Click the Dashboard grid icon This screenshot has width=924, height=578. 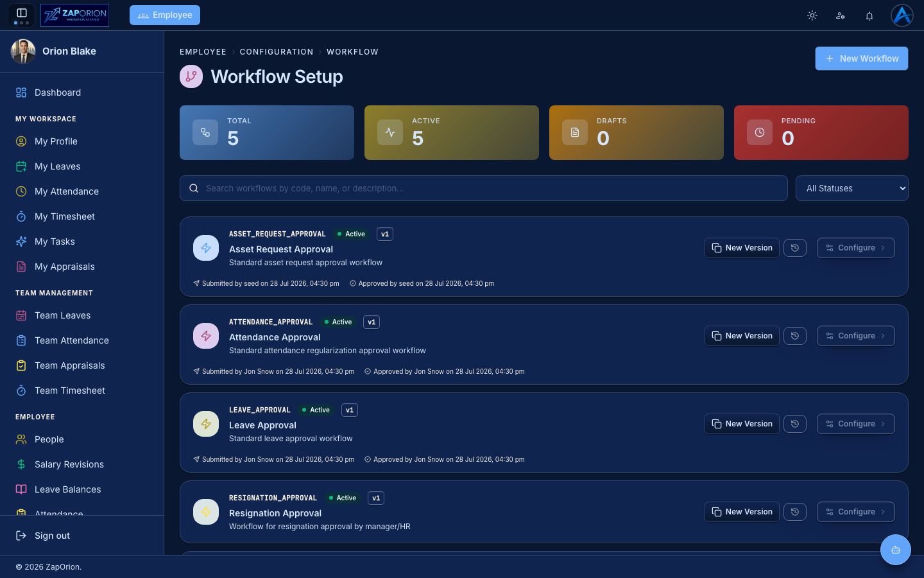[21, 92]
